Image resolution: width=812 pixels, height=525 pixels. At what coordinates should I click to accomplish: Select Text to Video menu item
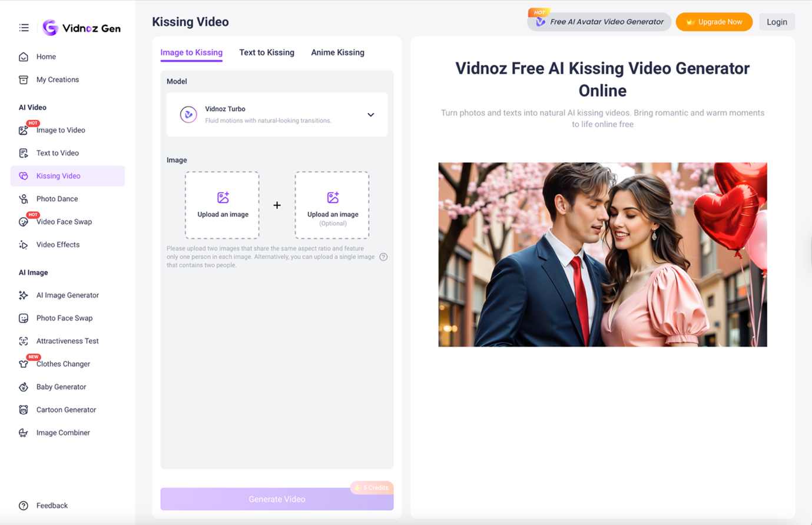[68, 154]
